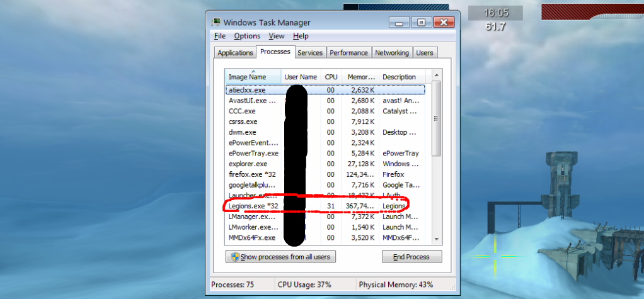Image resolution: width=644 pixels, height=299 pixels.
Task: Select the firefox.exe *32 process
Action: tap(325, 174)
